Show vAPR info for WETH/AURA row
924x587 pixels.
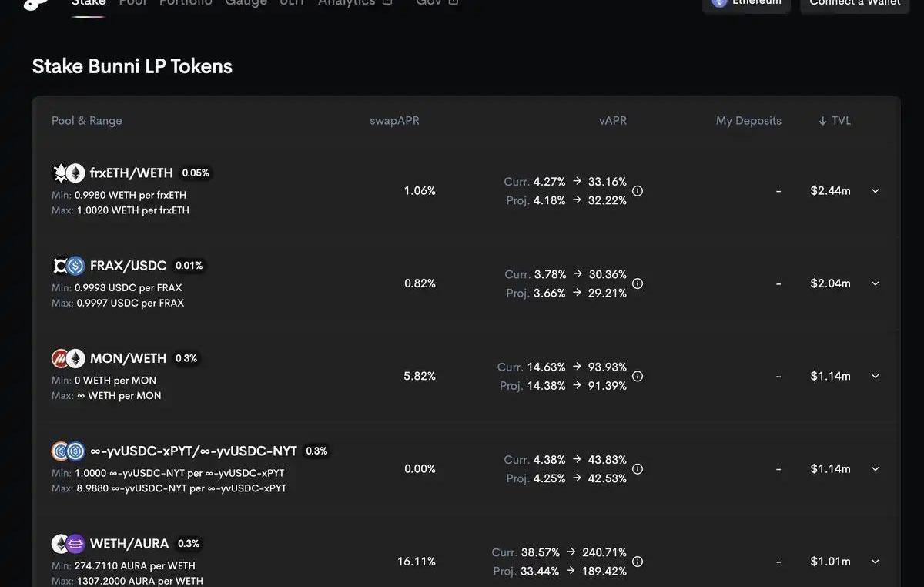click(638, 562)
